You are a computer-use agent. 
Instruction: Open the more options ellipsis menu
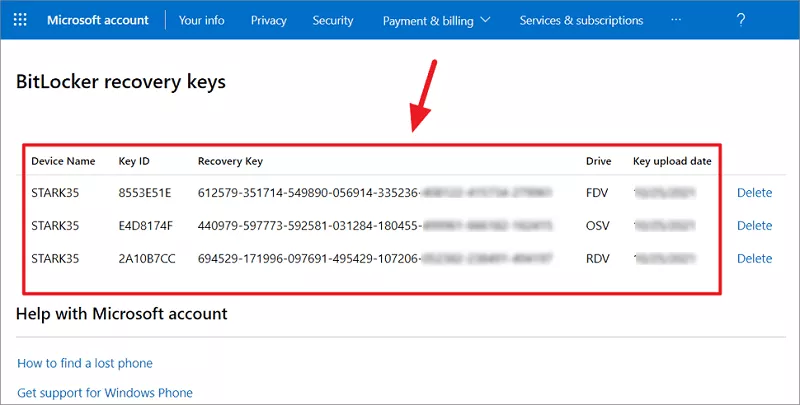pos(676,20)
